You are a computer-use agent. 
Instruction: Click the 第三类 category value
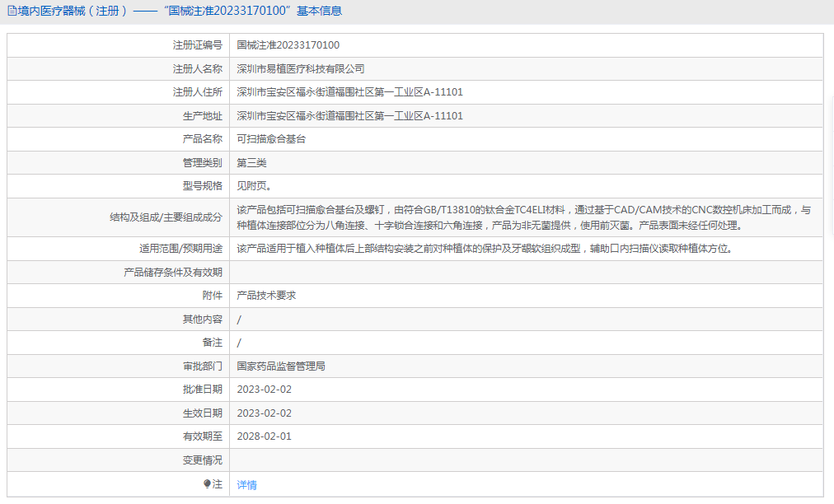251,163
